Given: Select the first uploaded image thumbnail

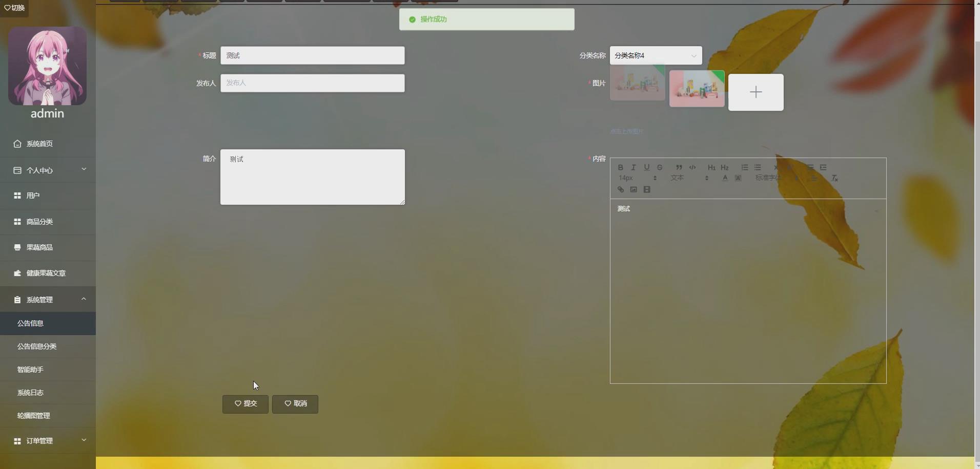Looking at the screenshot, I should (638, 82).
